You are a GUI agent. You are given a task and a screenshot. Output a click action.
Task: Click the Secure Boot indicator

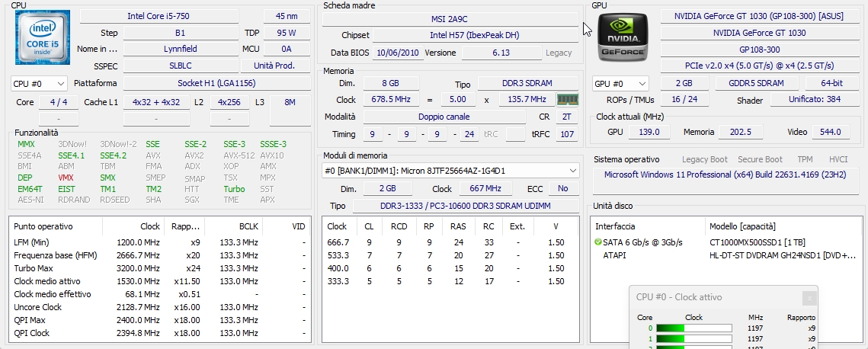pyautogui.click(x=760, y=159)
